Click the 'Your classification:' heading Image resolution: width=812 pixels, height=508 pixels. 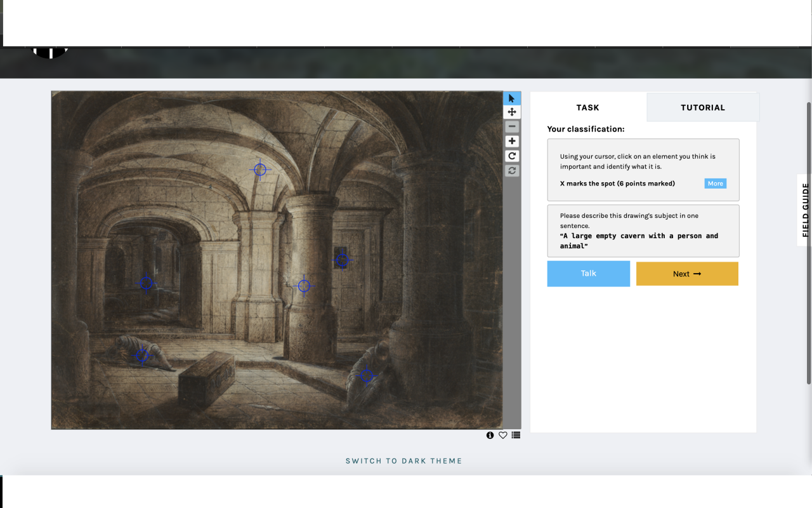(586, 129)
